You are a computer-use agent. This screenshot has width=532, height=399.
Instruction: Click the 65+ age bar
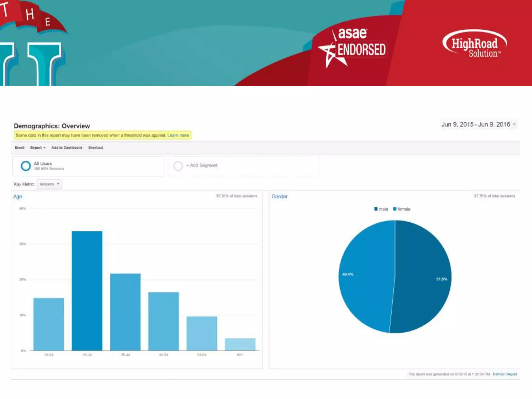tap(240, 344)
